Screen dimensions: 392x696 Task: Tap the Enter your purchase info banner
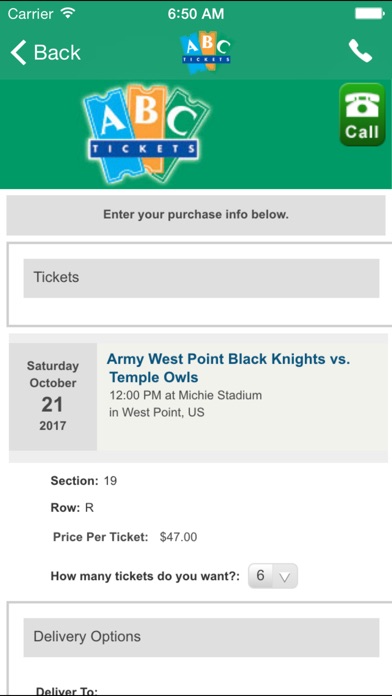click(x=196, y=215)
